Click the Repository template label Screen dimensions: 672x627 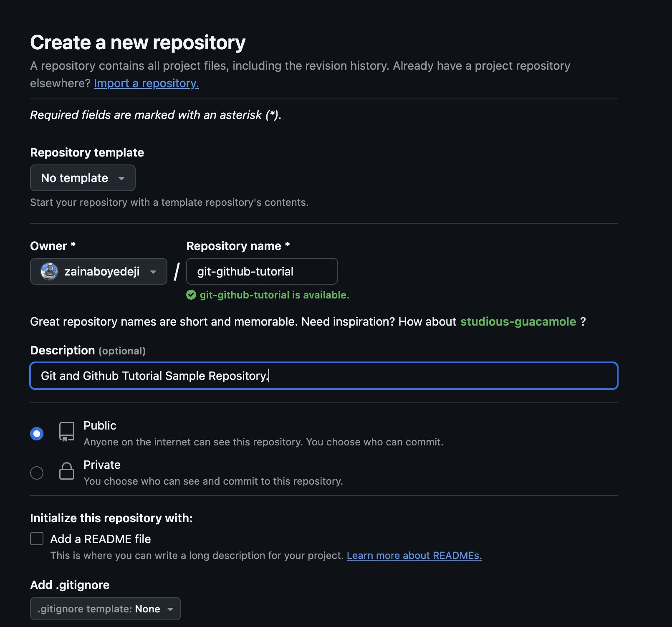[x=87, y=152]
